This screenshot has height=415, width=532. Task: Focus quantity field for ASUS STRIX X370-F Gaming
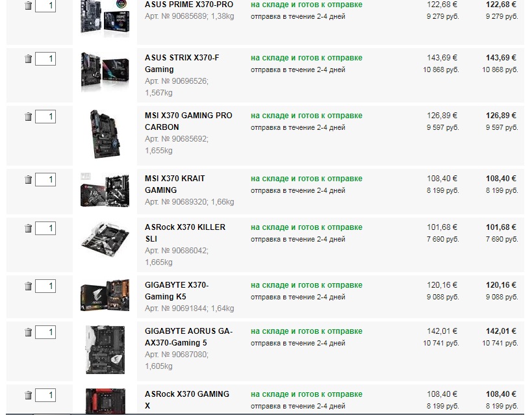45,58
